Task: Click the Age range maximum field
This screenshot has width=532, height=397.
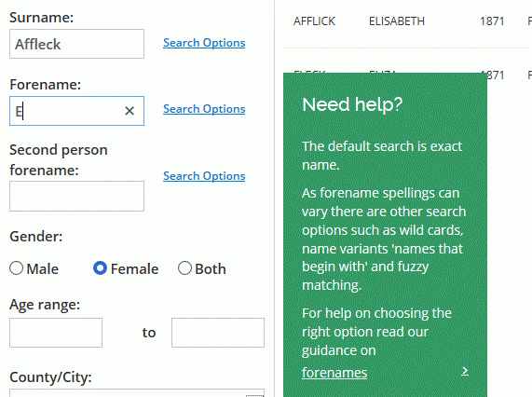Action: click(x=218, y=333)
